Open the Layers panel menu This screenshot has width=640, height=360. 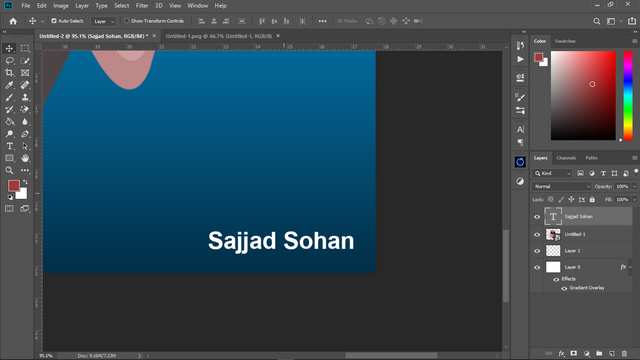click(634, 158)
